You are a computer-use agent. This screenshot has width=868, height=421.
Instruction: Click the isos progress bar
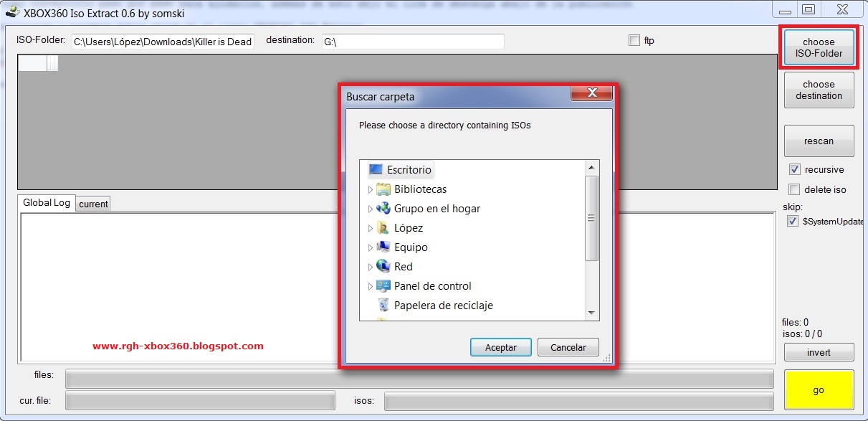(579, 400)
